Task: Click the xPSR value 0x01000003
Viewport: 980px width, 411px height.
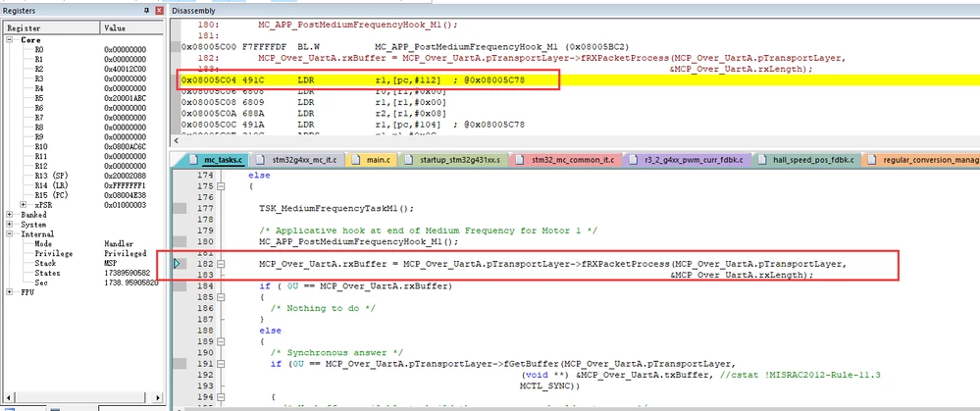Action: pyautogui.click(x=125, y=205)
